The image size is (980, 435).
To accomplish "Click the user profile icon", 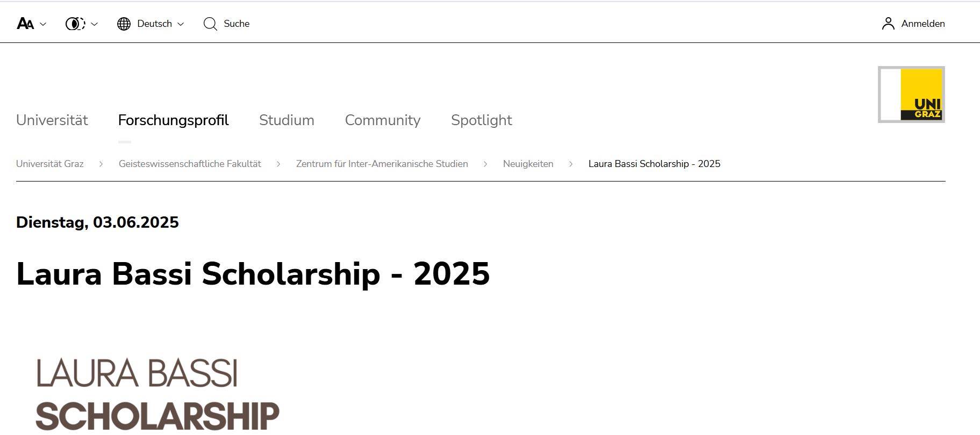I will [x=888, y=24].
